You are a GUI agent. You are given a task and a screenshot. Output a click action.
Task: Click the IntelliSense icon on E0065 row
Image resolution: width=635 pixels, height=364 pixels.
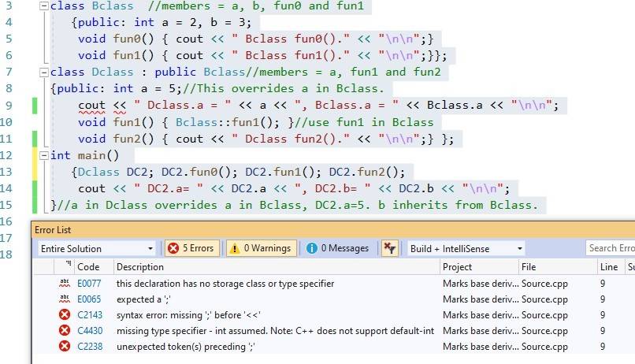click(65, 299)
